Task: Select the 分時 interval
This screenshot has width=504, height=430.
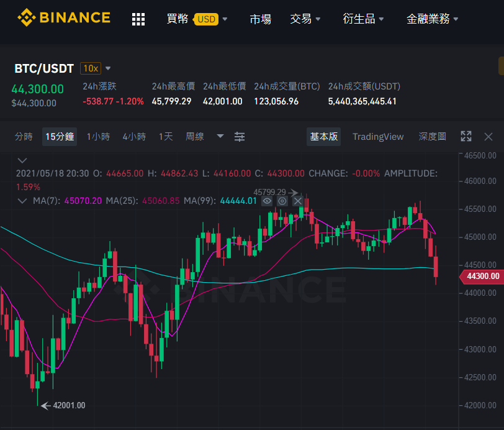Action: click(24, 137)
